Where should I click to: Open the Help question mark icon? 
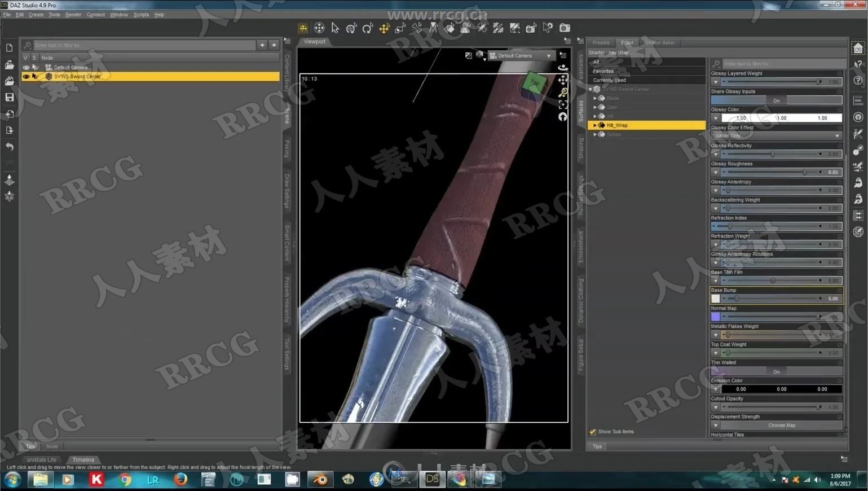coord(858,81)
